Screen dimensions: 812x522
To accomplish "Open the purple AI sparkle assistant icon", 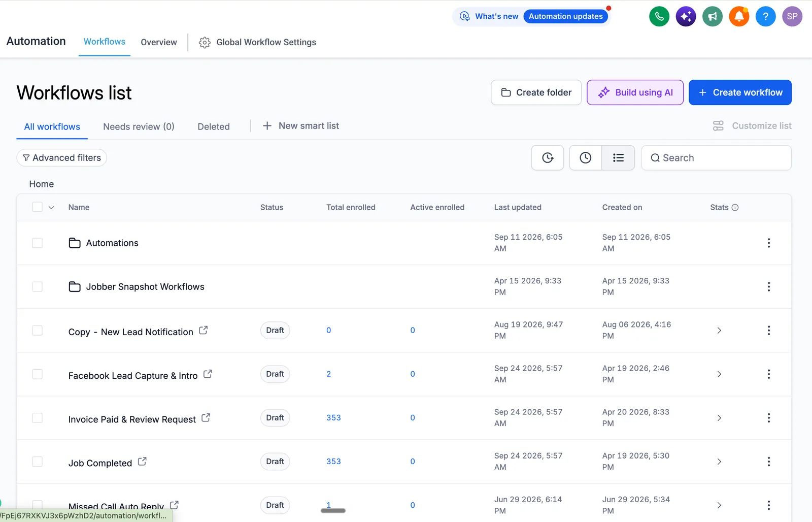I will 686,16.
